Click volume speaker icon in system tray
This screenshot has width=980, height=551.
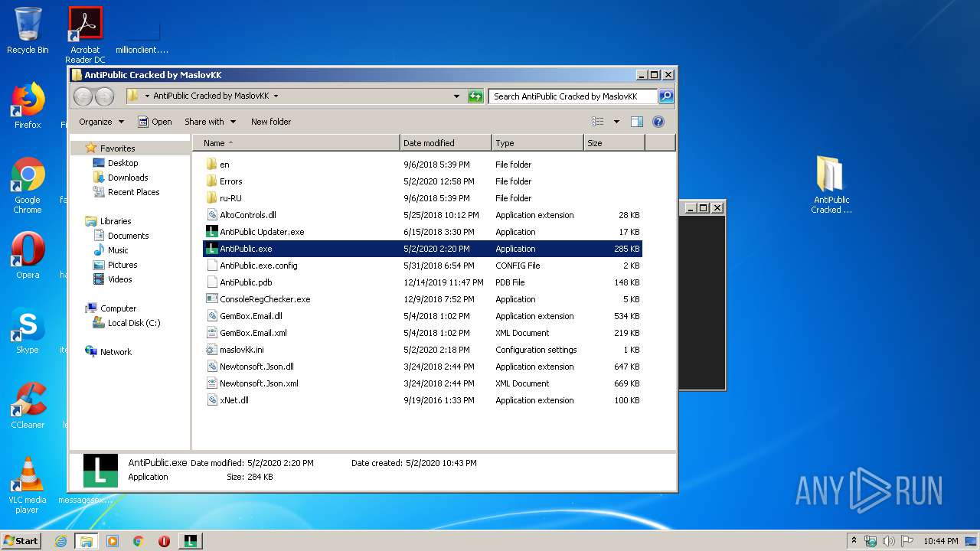pyautogui.click(x=889, y=541)
